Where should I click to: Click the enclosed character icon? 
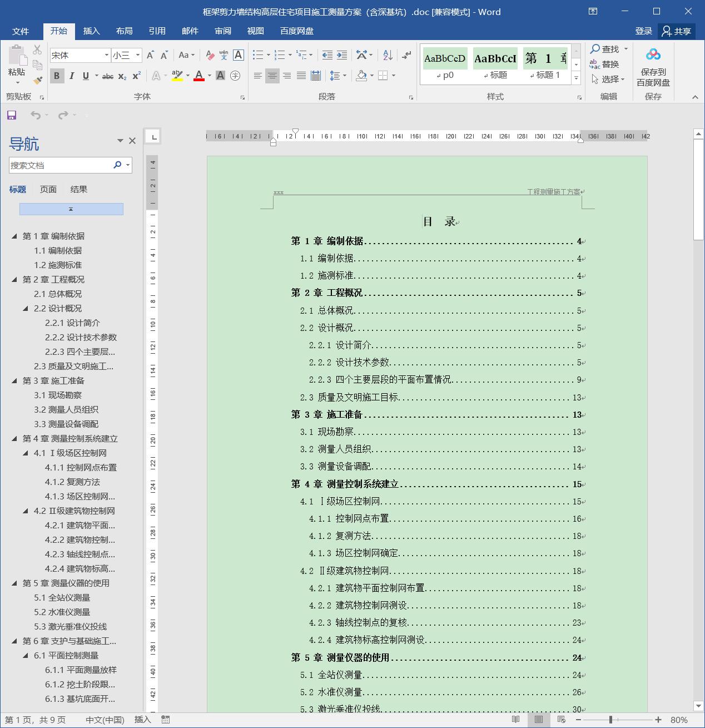(x=235, y=76)
